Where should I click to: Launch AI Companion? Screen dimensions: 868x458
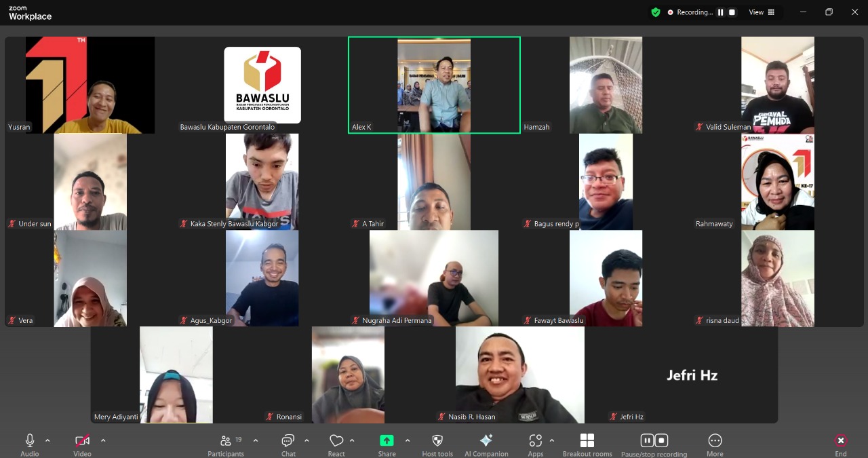(x=486, y=441)
